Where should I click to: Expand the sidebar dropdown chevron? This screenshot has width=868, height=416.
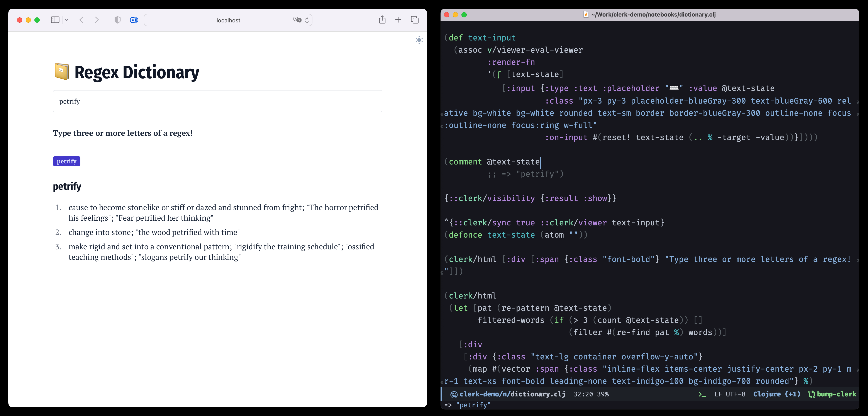coord(67,20)
